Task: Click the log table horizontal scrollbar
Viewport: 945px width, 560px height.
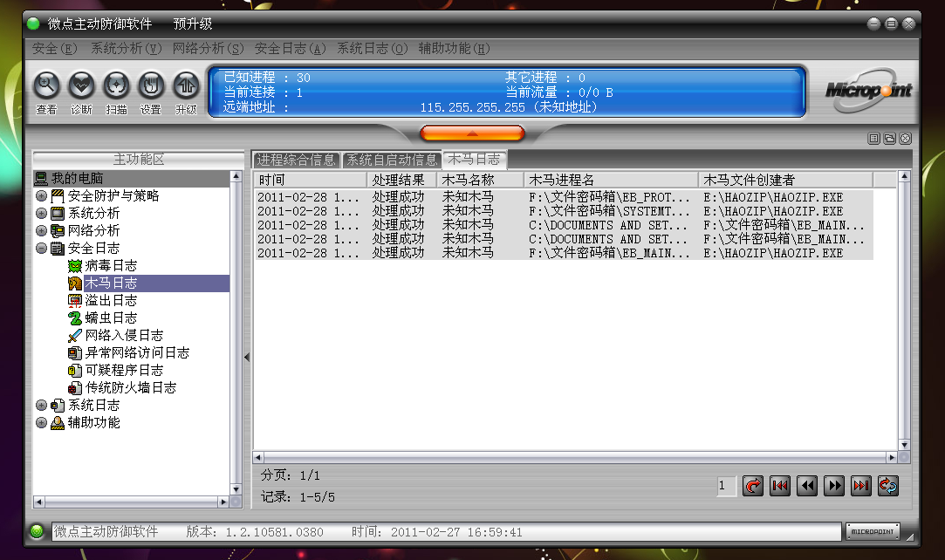Action: (x=575, y=458)
